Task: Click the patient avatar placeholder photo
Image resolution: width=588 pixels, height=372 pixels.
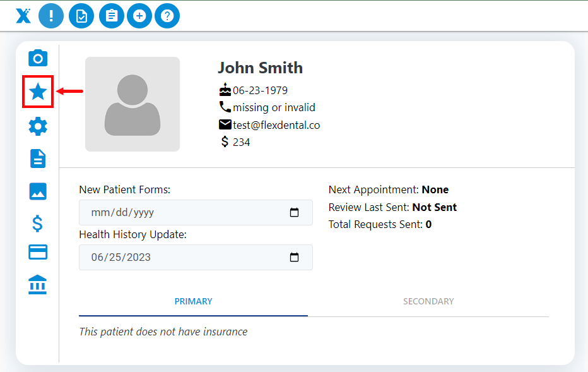Action: pyautogui.click(x=132, y=104)
